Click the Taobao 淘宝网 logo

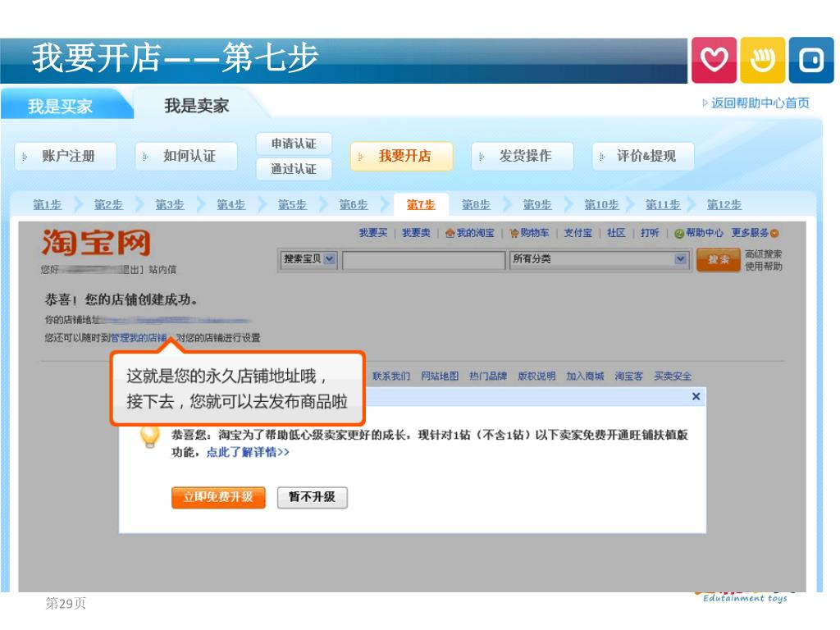pyautogui.click(x=96, y=242)
